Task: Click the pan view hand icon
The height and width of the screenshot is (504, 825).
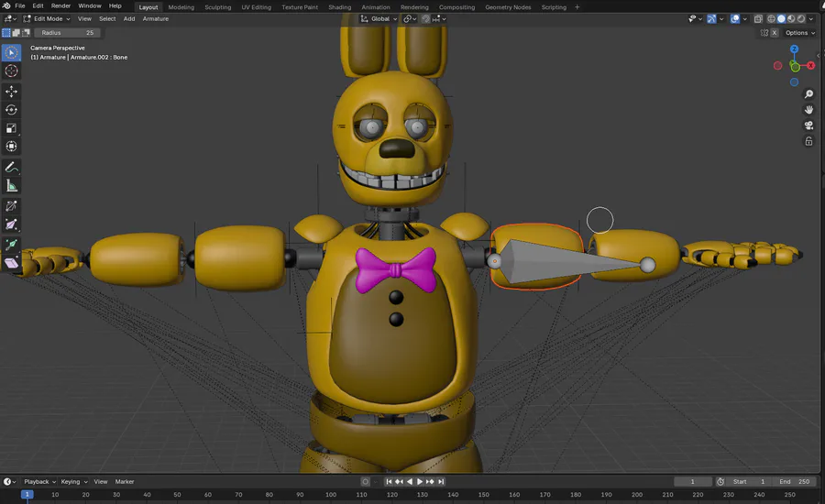Action: point(808,109)
